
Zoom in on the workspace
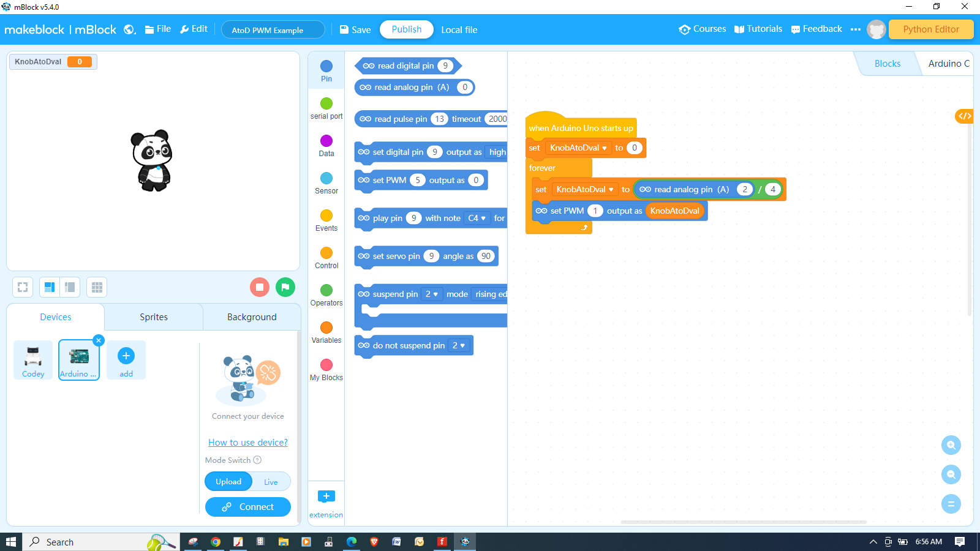951,445
